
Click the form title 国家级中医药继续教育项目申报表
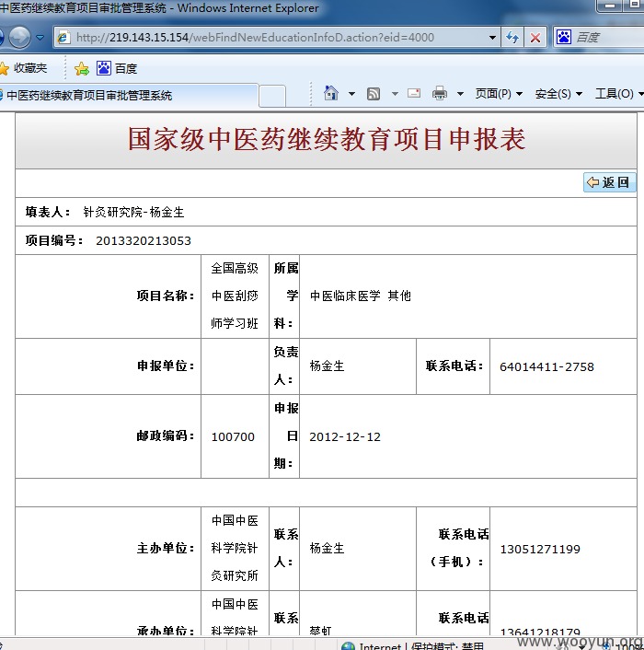point(327,139)
